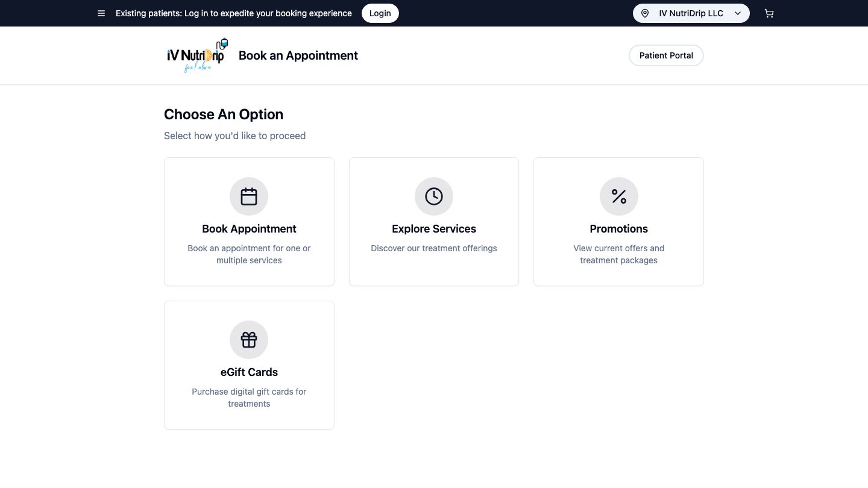Click the chevron arrow in location selector
The height and width of the screenshot is (488, 868).
[738, 13]
